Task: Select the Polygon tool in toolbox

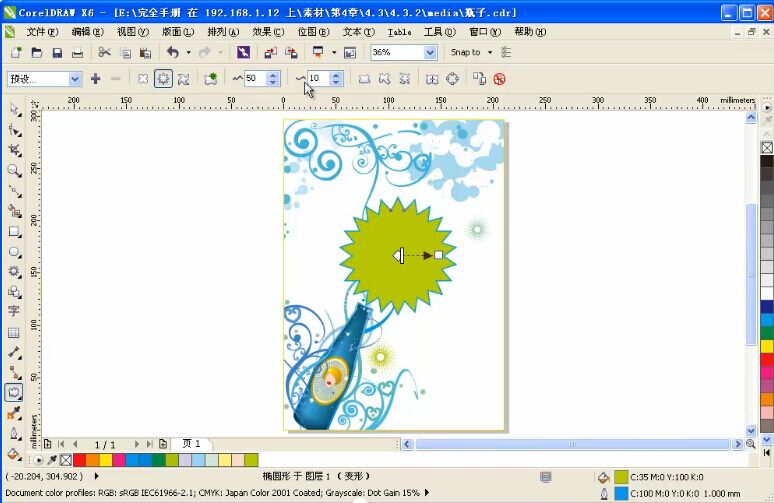Action: click(x=14, y=271)
